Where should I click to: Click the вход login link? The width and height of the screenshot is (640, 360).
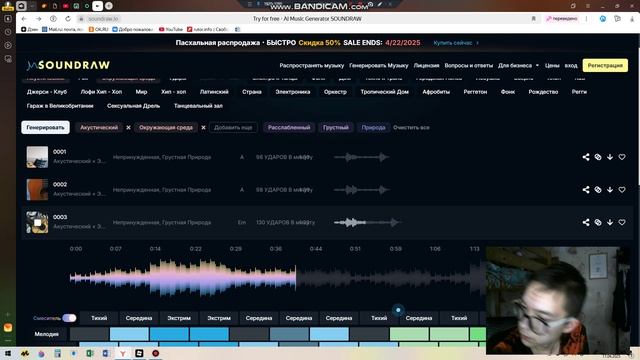tap(571, 66)
